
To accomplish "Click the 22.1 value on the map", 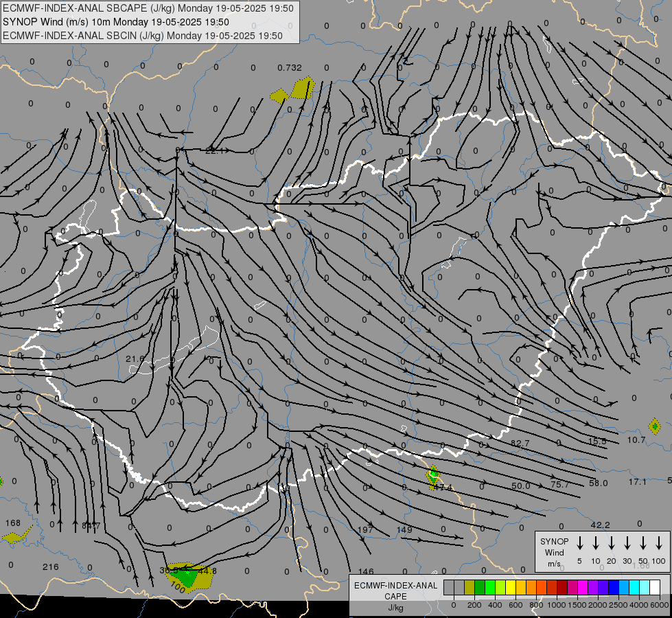I will pos(214,150).
